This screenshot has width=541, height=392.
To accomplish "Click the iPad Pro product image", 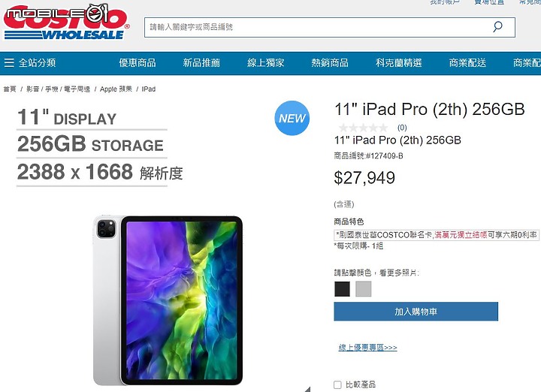I will click(168, 300).
